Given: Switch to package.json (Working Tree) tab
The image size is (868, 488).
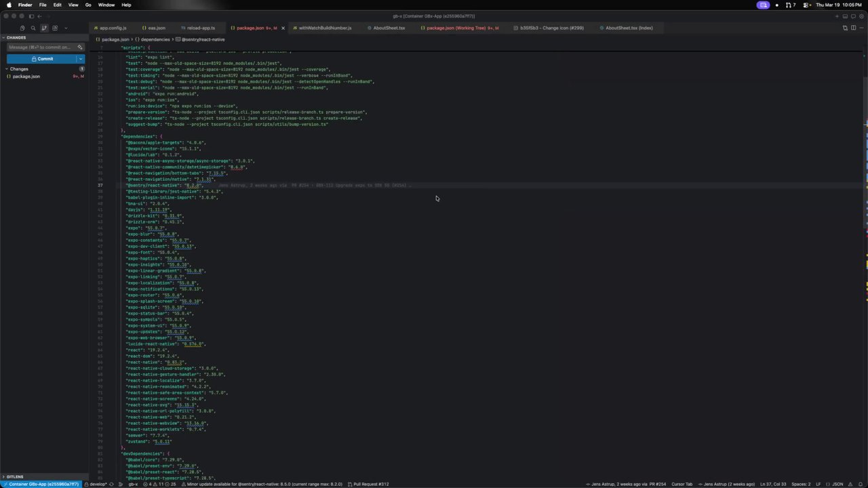Looking at the screenshot, I should (458, 28).
